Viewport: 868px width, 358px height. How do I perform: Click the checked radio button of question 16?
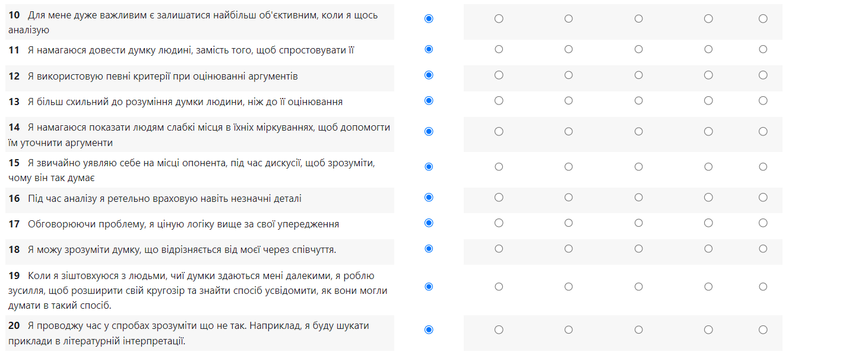[429, 197]
